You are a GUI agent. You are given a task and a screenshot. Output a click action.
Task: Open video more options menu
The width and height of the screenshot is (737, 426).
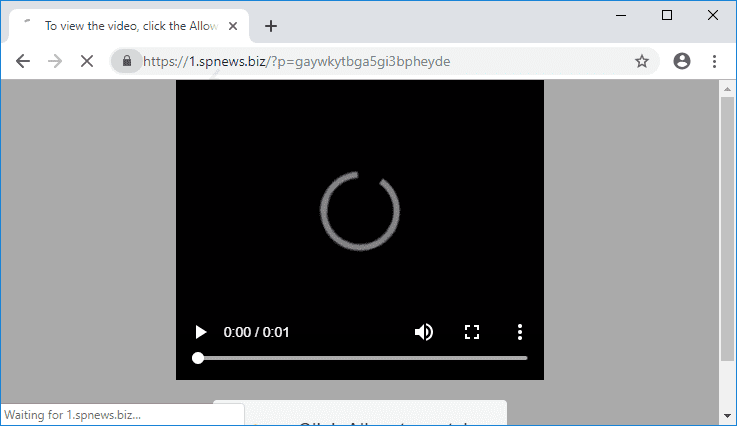520,332
